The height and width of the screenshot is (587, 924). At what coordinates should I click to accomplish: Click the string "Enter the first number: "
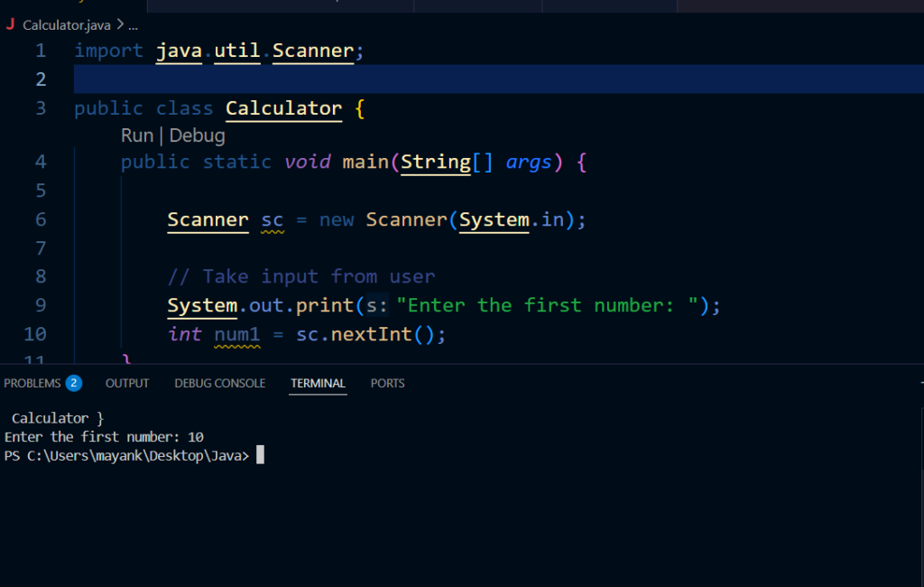tap(548, 305)
